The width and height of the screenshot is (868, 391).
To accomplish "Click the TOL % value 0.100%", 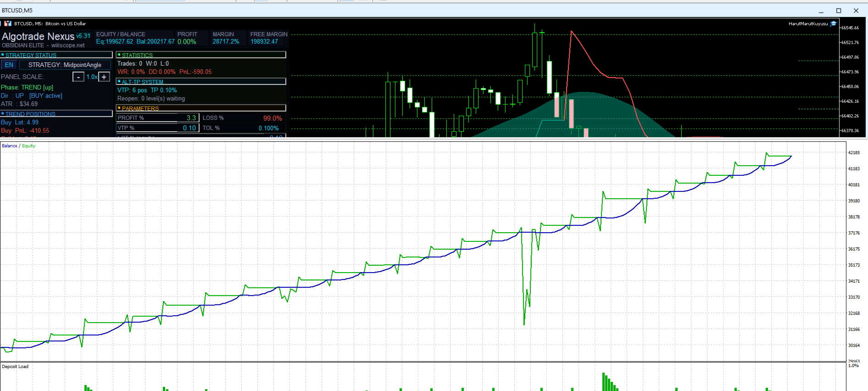I will 269,128.
